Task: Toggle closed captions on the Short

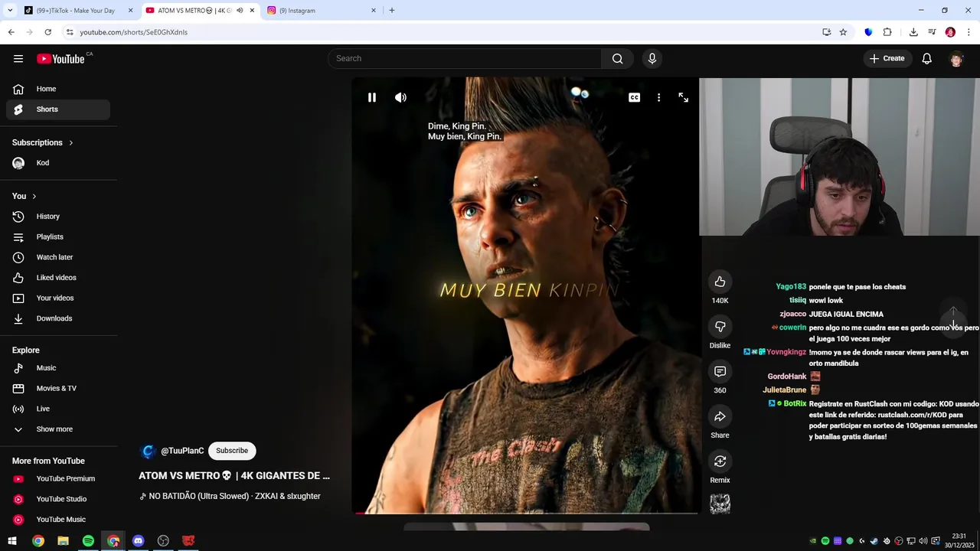Action: click(x=634, y=97)
